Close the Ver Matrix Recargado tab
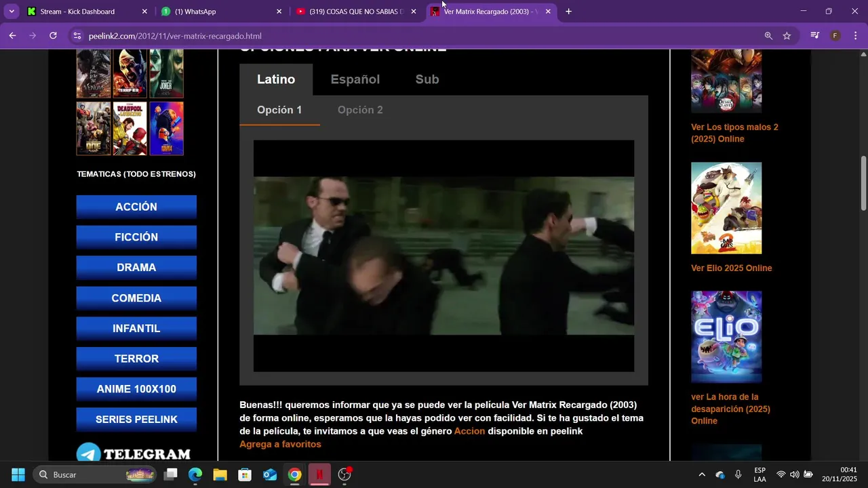 (x=548, y=12)
